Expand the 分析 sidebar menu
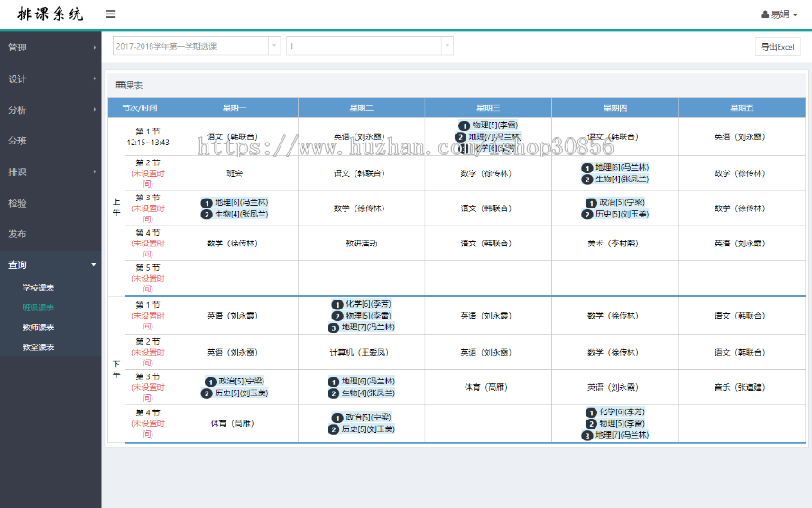 point(51,109)
